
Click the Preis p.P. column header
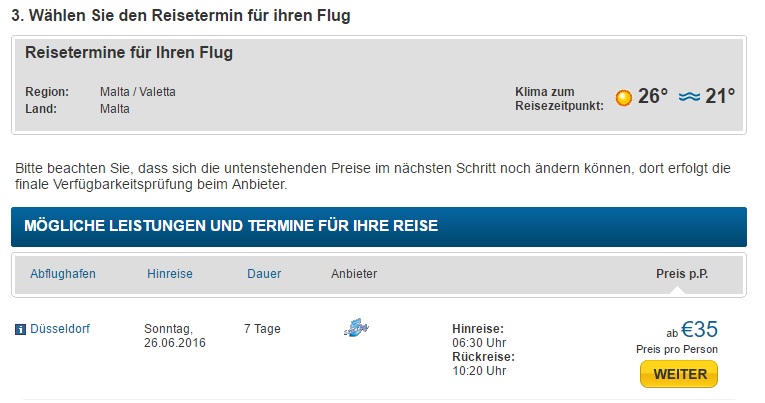coord(682,274)
